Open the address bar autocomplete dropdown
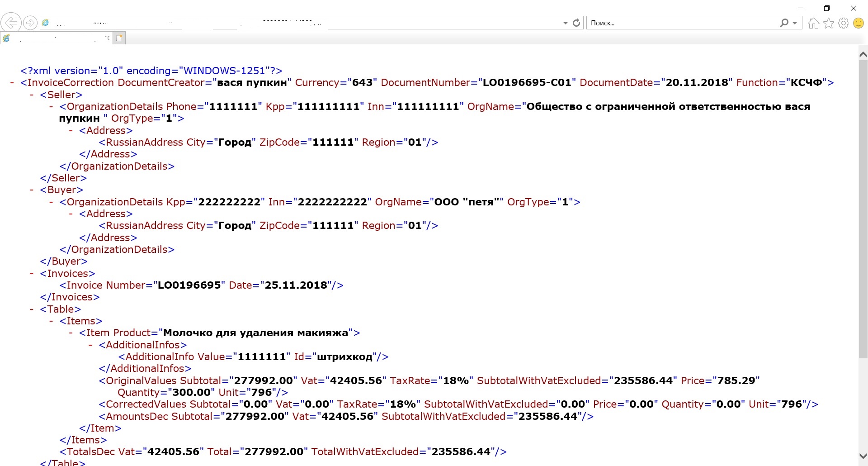 click(x=565, y=23)
